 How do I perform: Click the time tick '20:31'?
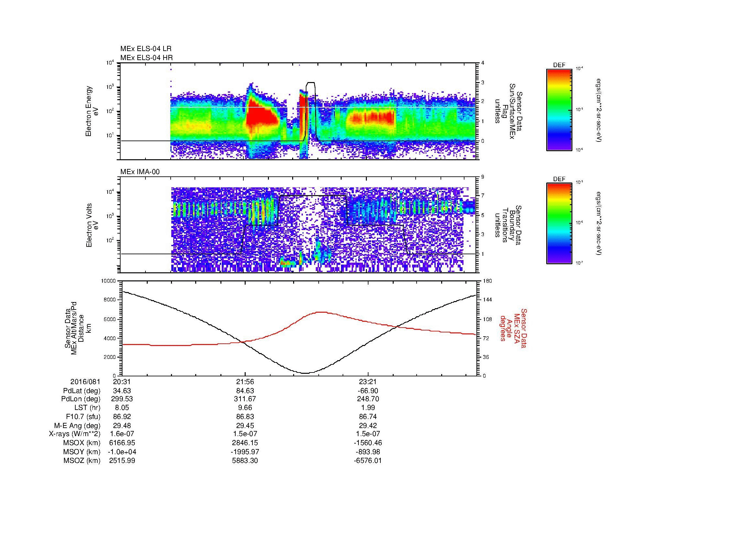pos(122,382)
